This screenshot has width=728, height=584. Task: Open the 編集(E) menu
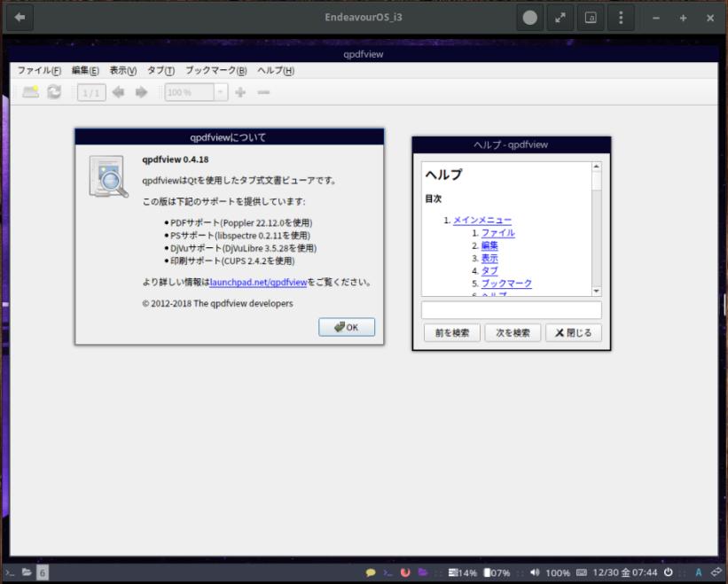[85, 71]
